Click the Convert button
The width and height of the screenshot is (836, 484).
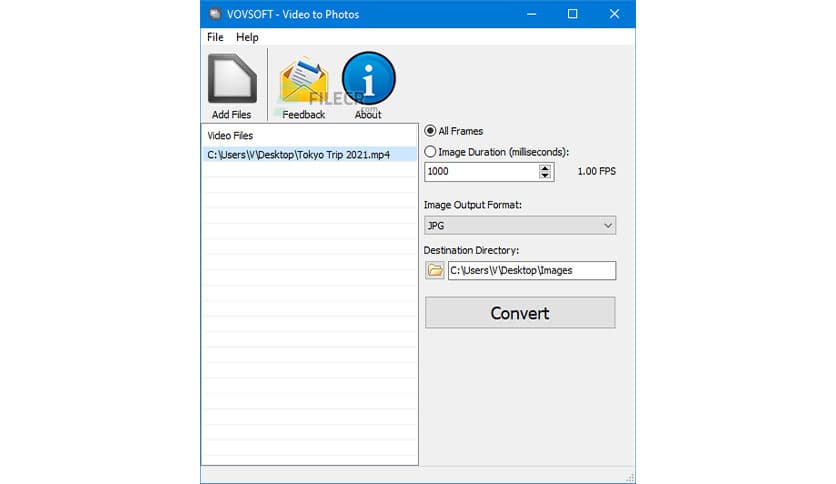point(520,313)
